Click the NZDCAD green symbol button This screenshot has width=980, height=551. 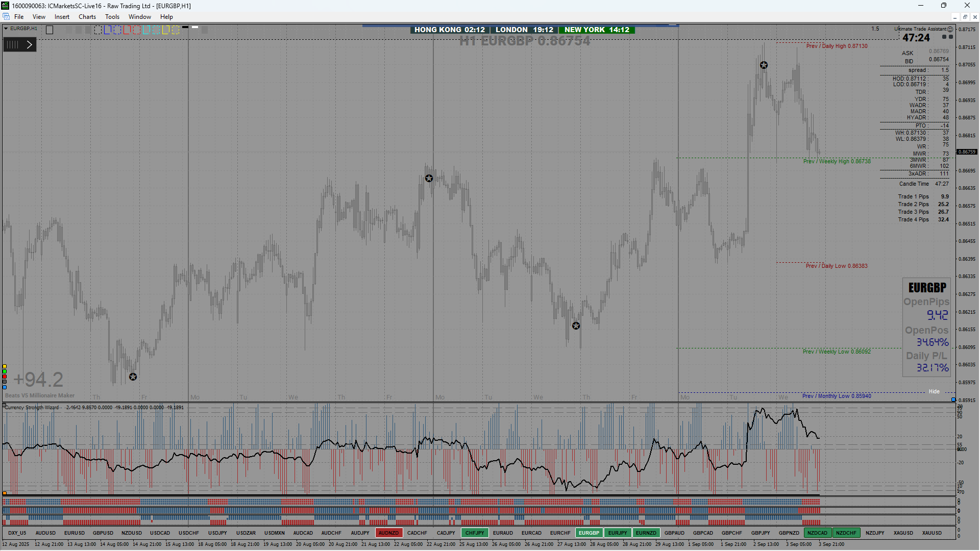click(817, 533)
